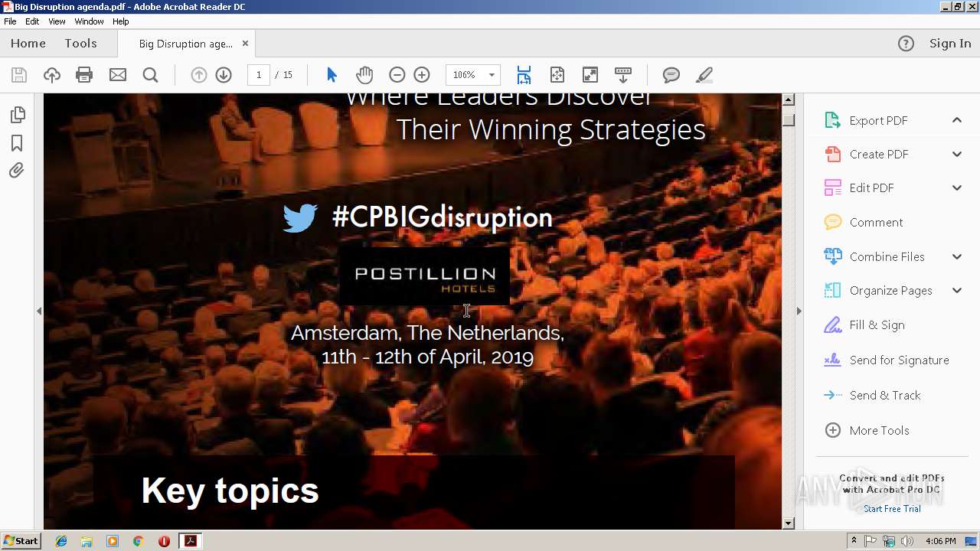Go to next page arrow
The width and height of the screenshot is (980, 551).
(224, 75)
